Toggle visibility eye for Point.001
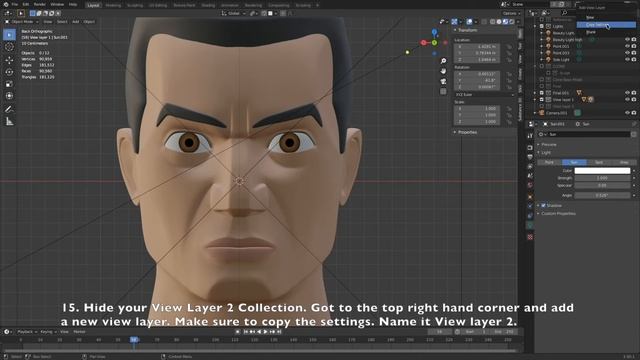Screen dimensions: 640x360 pos(627,46)
